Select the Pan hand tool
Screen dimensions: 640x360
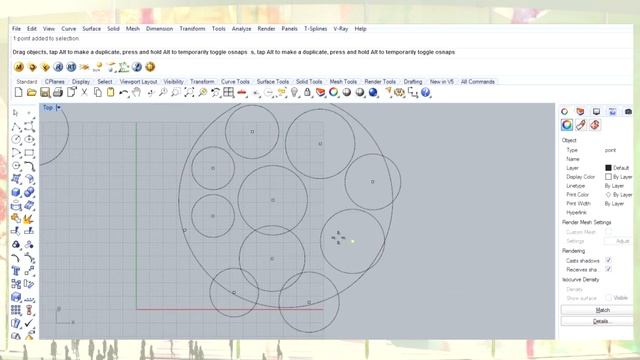(136, 92)
